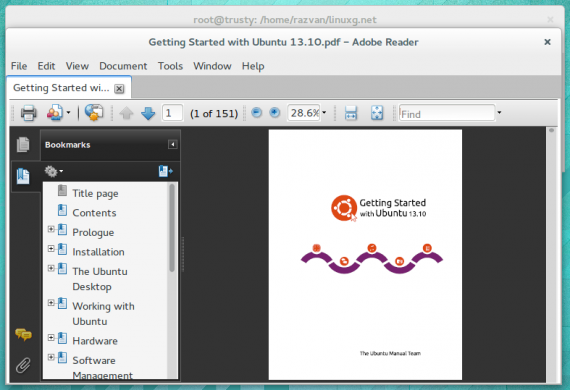
Task: Click expand current bookmark icon
Action: click(165, 171)
